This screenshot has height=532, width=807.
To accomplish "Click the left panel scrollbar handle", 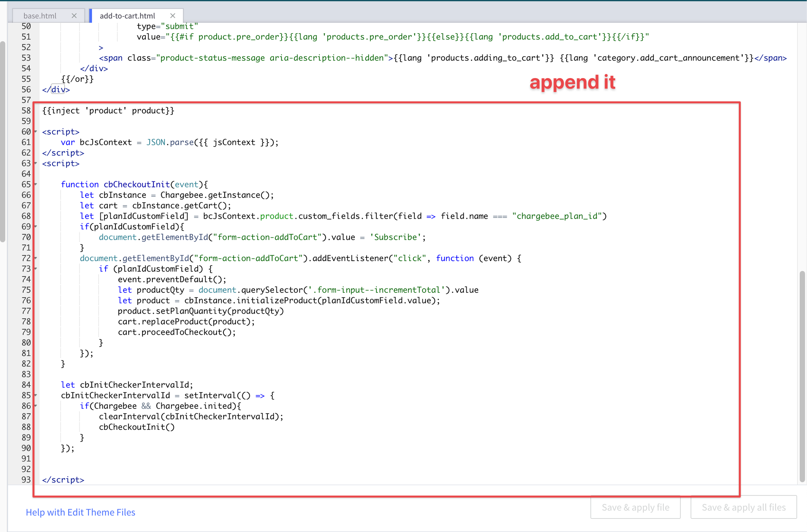I will click(3, 142).
